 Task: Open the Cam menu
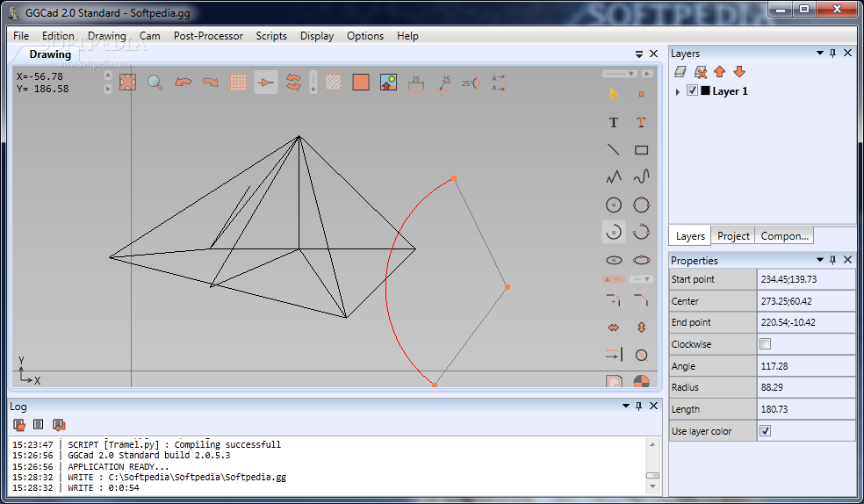[150, 36]
